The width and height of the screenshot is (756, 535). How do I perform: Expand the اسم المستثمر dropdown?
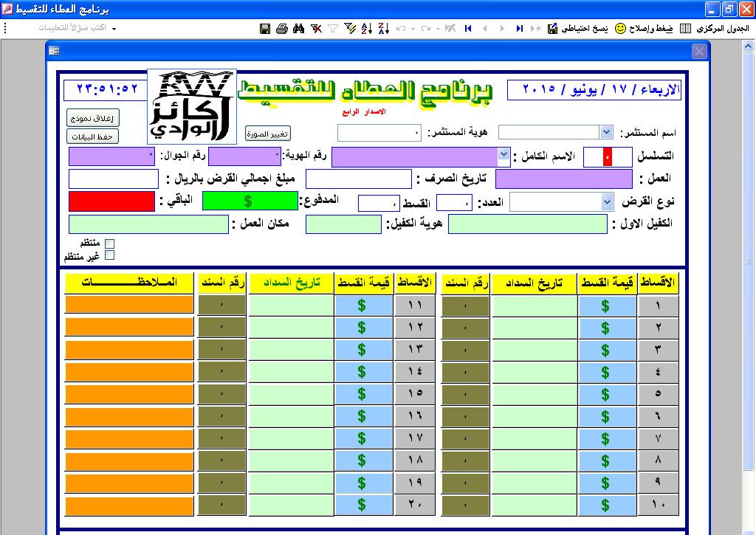606,132
